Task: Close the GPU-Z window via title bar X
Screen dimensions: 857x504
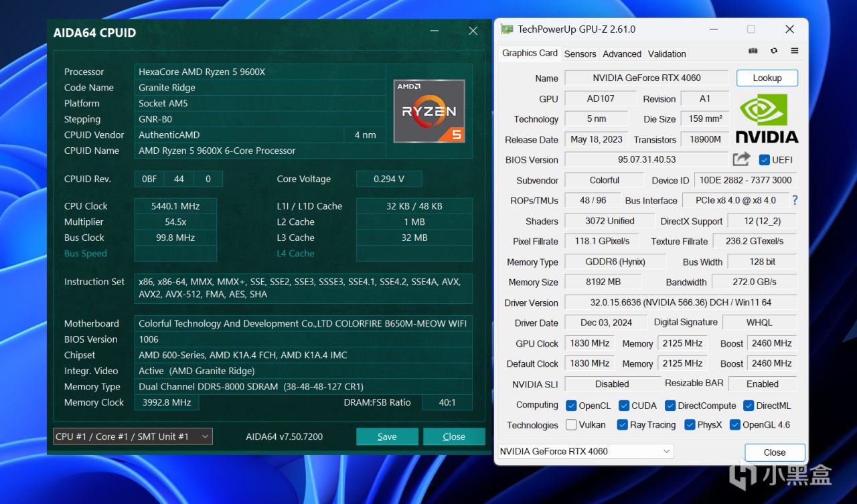Action: [789, 29]
